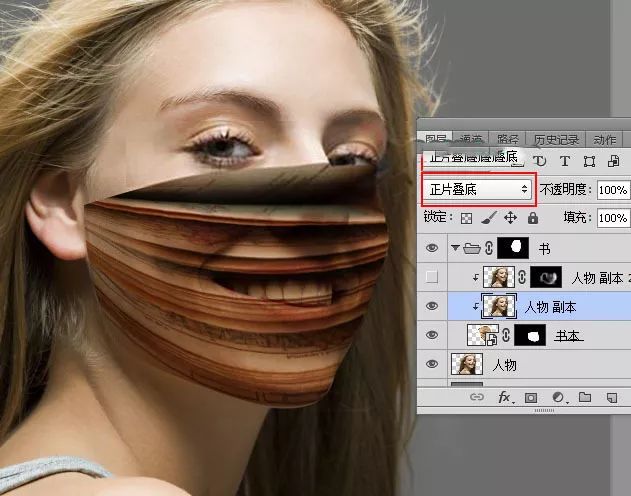This screenshot has width=631, height=496.
Task: Switch to the 动作 tab
Action: pyautogui.click(x=604, y=139)
